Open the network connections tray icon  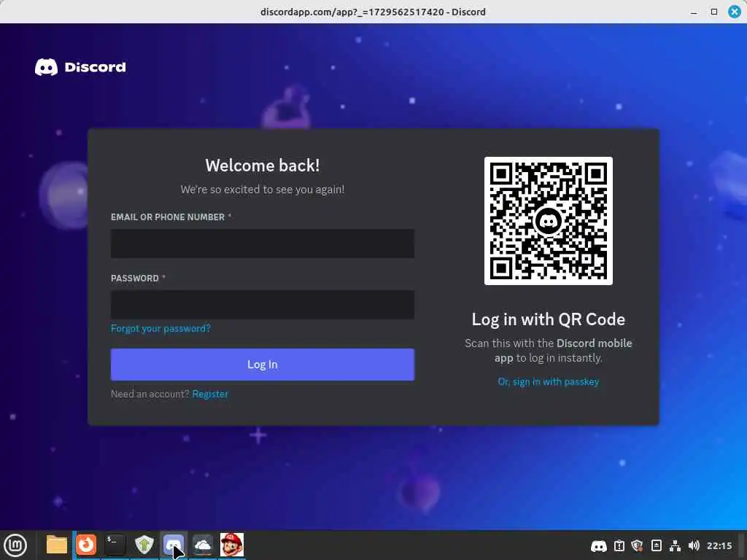pyautogui.click(x=675, y=545)
